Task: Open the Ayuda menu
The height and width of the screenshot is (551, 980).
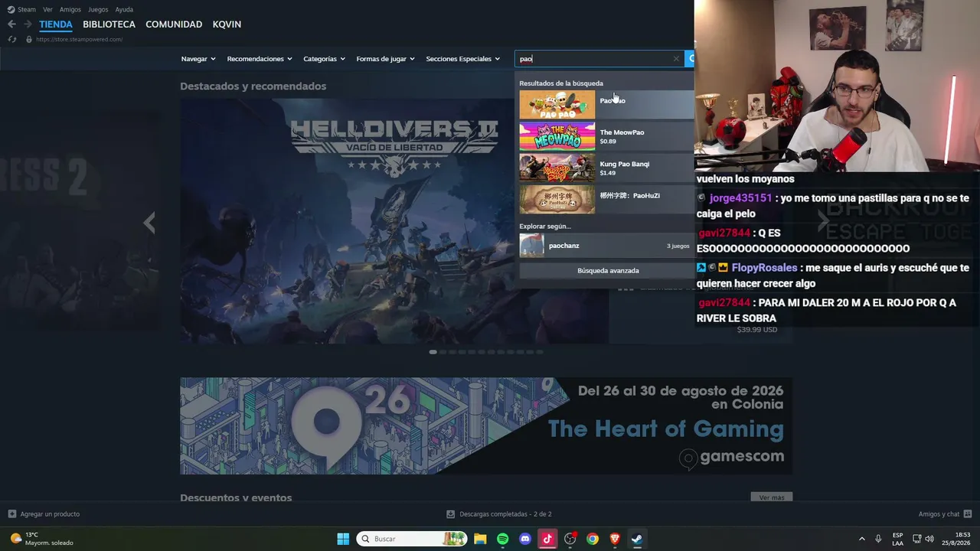Action: pos(124,9)
